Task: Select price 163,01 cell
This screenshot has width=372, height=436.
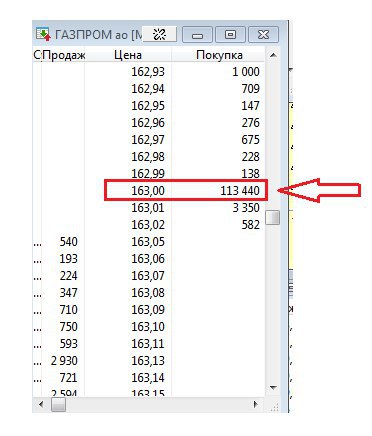Action: [148, 208]
